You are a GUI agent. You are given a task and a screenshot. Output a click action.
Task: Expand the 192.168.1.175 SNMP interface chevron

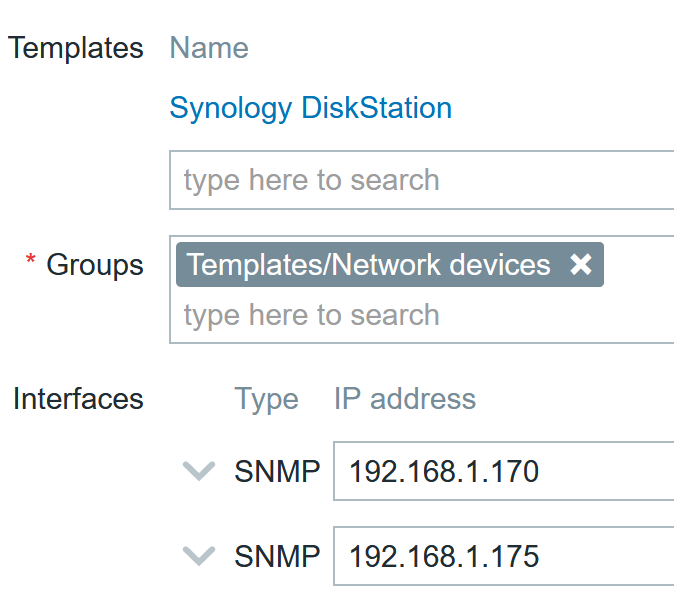point(200,556)
